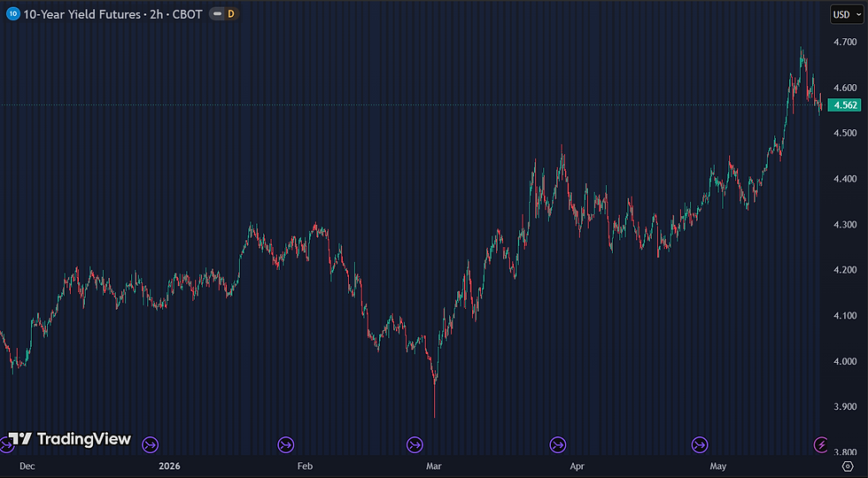Click the Dec label on time axis
This screenshot has height=478, width=868.
coord(27,466)
